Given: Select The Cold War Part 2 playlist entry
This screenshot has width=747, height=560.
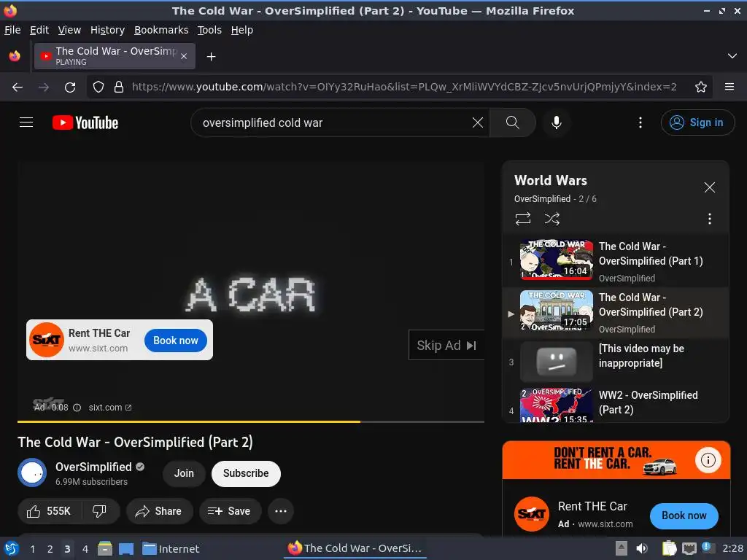Looking at the screenshot, I should [x=616, y=312].
